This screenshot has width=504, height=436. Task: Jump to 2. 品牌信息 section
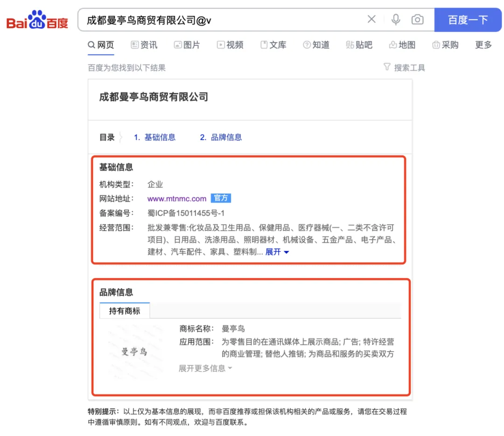pyautogui.click(x=221, y=138)
